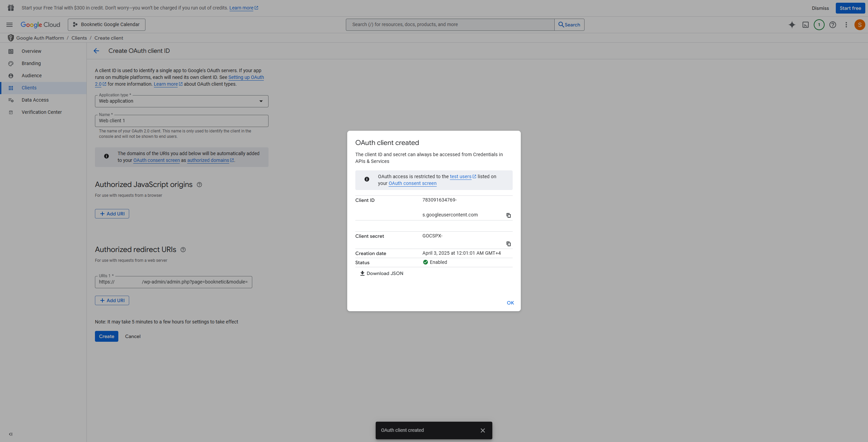Click the blue Create button
This screenshot has width=868, height=442.
106,336
